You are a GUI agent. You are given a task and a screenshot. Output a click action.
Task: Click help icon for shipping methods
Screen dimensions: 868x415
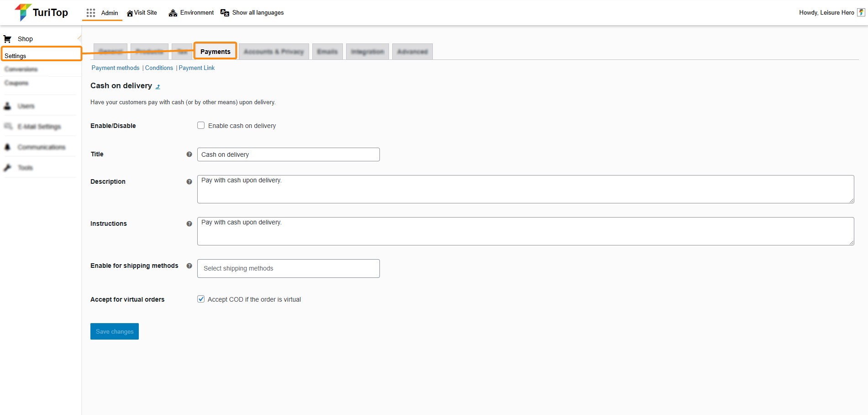[189, 266]
